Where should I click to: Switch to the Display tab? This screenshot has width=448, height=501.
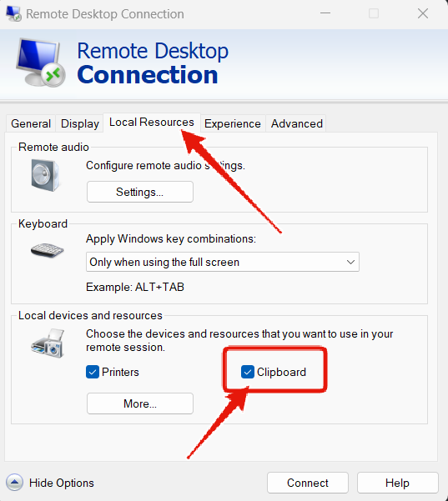(x=79, y=123)
